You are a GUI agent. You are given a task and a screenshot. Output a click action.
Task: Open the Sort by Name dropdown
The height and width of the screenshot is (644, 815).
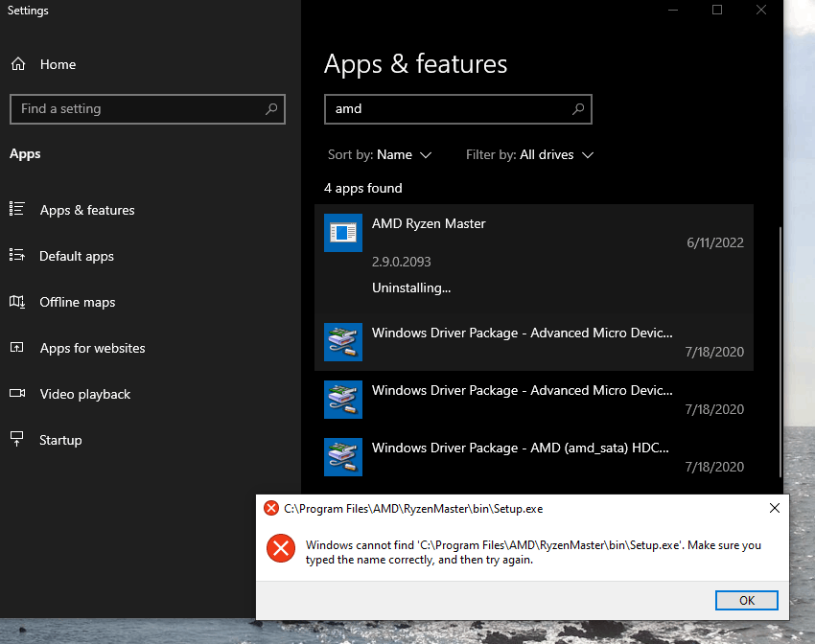(380, 154)
